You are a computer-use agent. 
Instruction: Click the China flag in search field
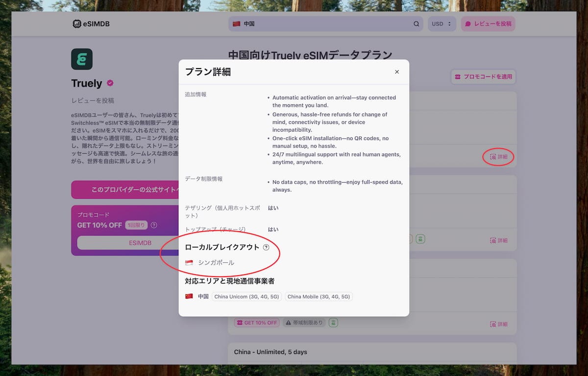click(x=236, y=23)
